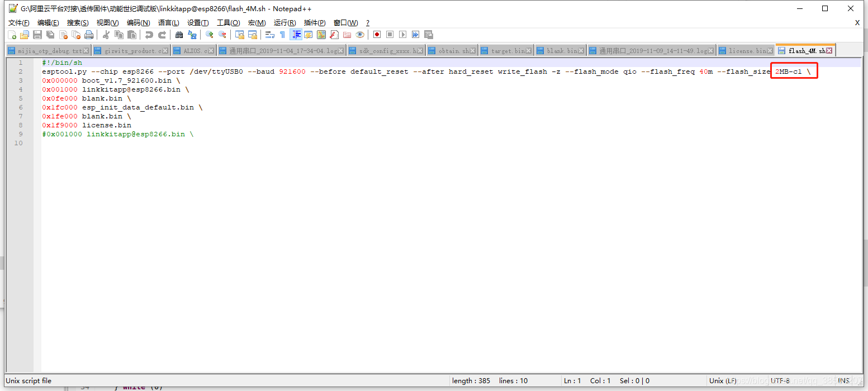Image resolution: width=868 pixels, height=391 pixels.
Task: Open Folder as Workspace icon
Action: click(347, 35)
